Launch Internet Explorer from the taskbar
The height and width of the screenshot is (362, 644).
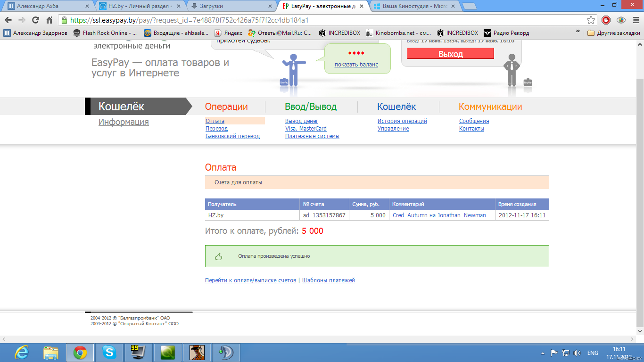[22, 353]
